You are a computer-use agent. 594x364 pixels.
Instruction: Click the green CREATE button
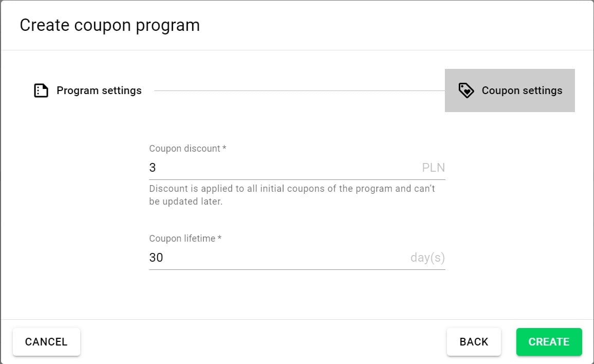pos(549,342)
